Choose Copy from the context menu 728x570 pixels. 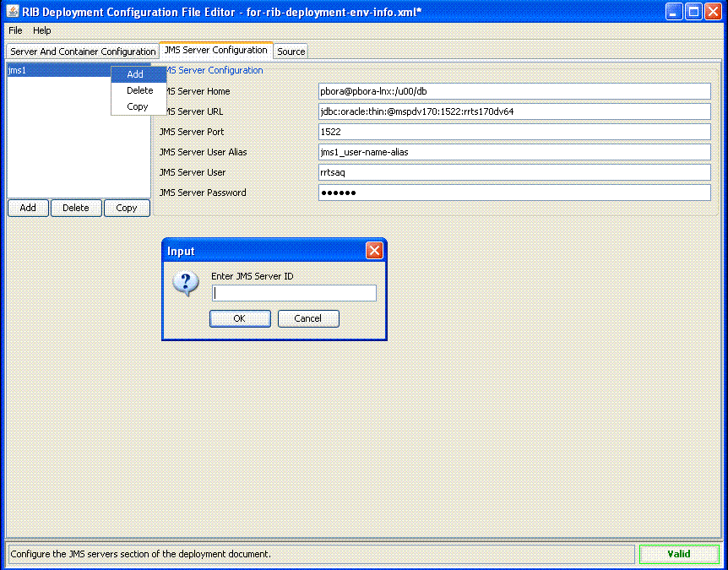(x=139, y=106)
